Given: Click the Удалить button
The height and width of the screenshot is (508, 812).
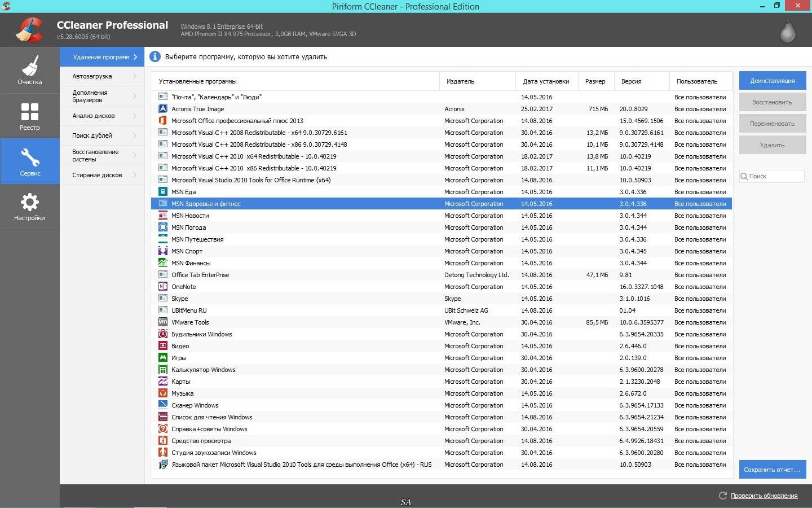Looking at the screenshot, I should [x=773, y=145].
